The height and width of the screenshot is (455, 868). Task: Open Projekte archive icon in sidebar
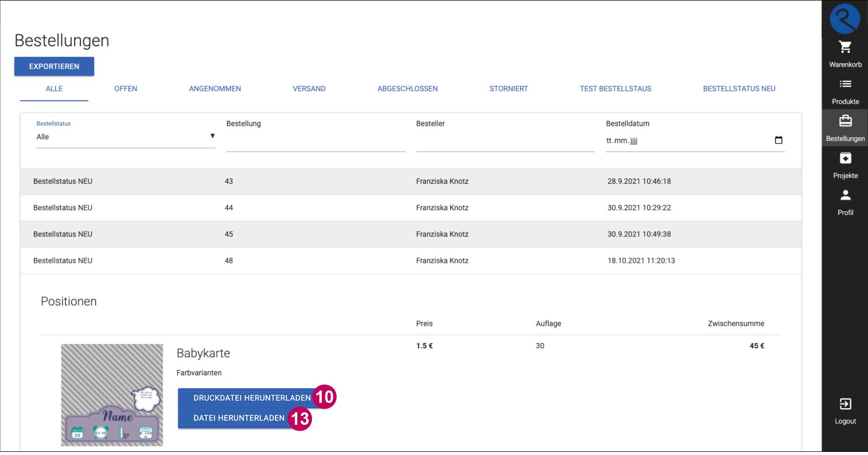pos(845,158)
